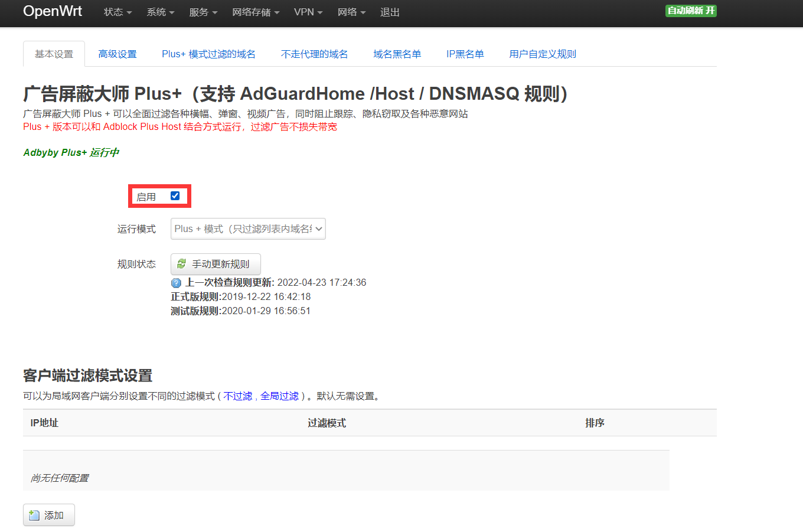Open the 运行模式 dropdown

(x=248, y=229)
